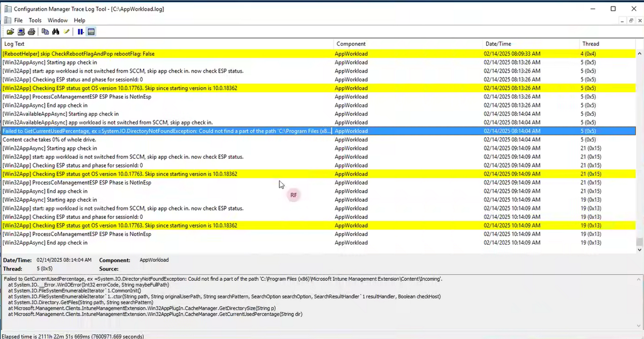
Task: Click the 'Source:' label in details pane
Action: (x=109, y=269)
